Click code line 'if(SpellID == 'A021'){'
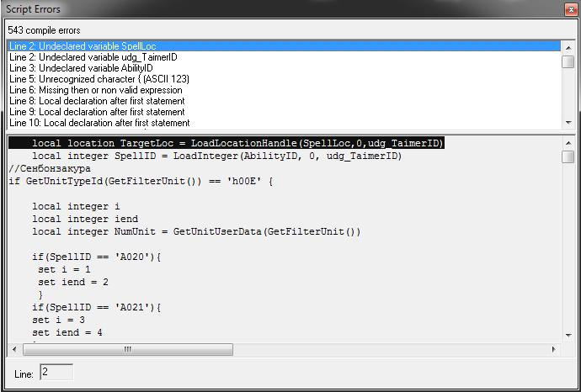This screenshot has height=392, width=581. tap(96, 307)
